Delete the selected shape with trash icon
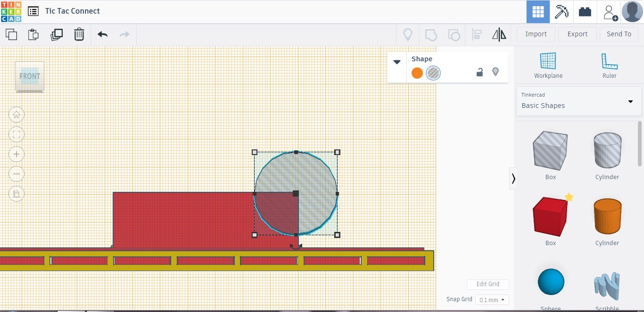644x312 pixels. click(79, 34)
